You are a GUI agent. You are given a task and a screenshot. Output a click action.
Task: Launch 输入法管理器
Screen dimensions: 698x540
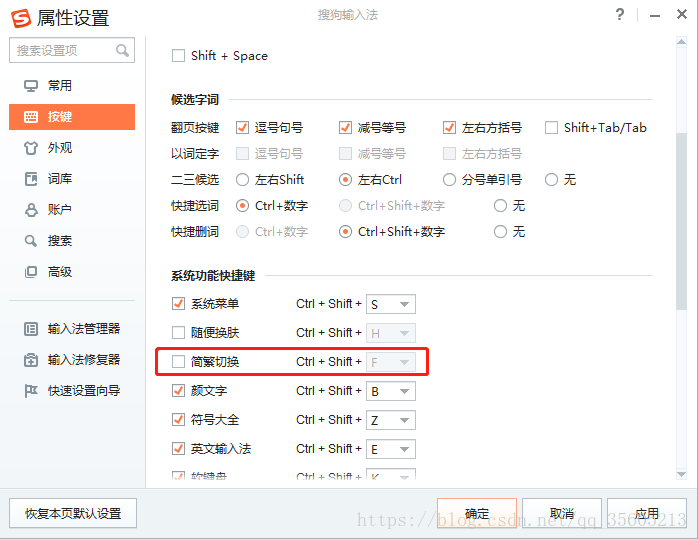click(72, 329)
